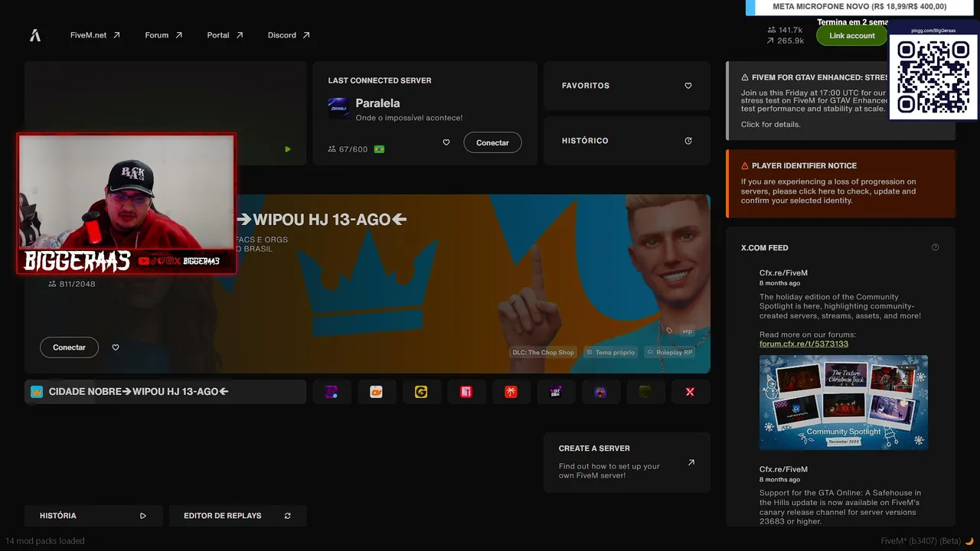
Task: Open the História mode
Action: point(93,516)
